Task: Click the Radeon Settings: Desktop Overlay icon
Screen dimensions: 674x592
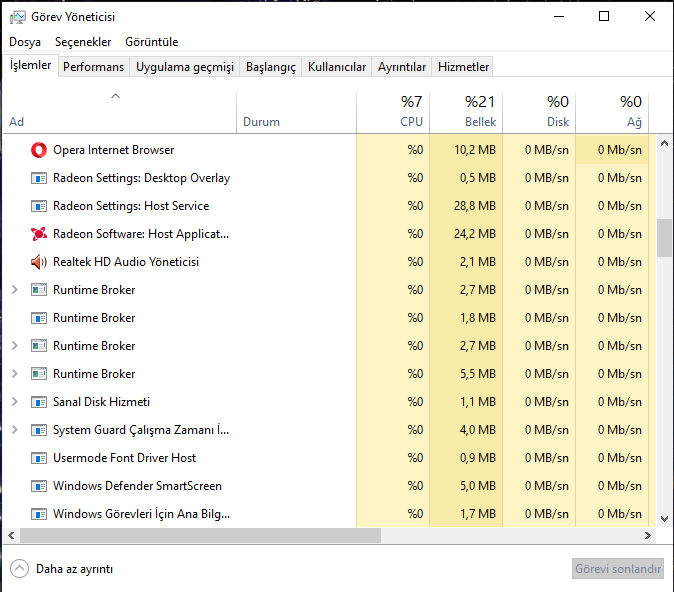Action: 39,178
